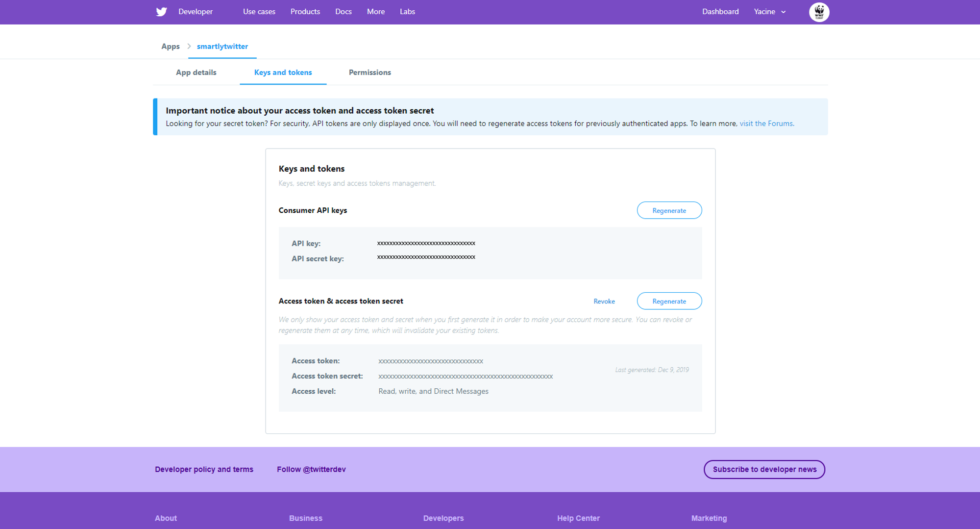Image resolution: width=980 pixels, height=529 pixels.
Task: Subscribe to developer news
Action: (764, 469)
